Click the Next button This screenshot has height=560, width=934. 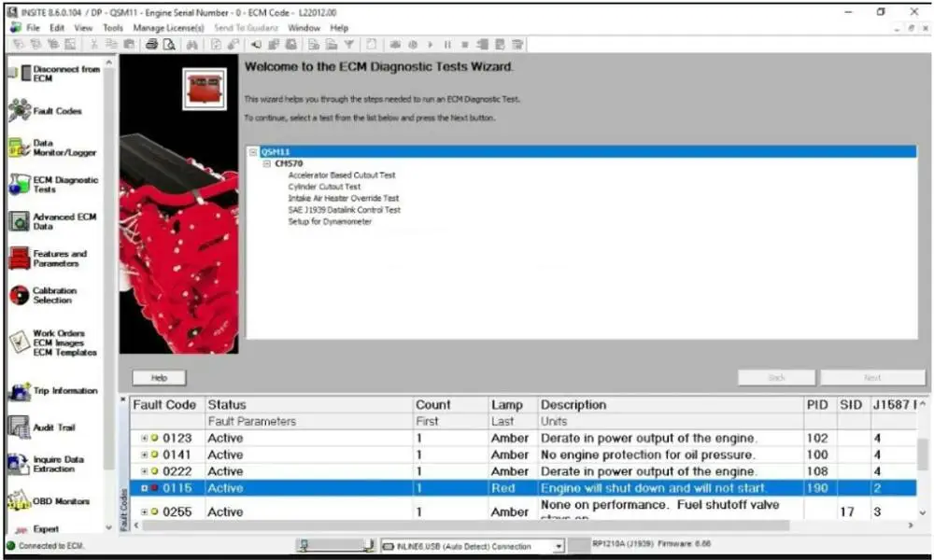(872, 378)
